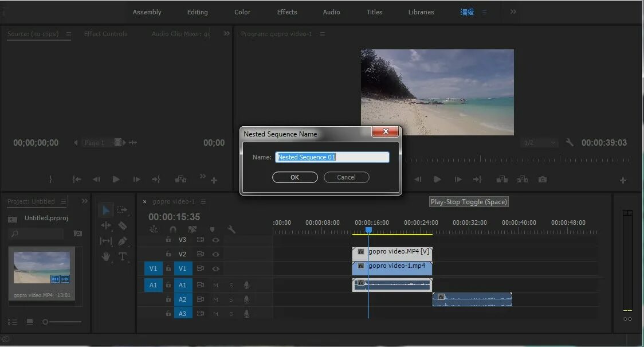Screen dimensions: 644x347
Task: Enable voice-over record on A2
Action: pyautogui.click(x=246, y=299)
